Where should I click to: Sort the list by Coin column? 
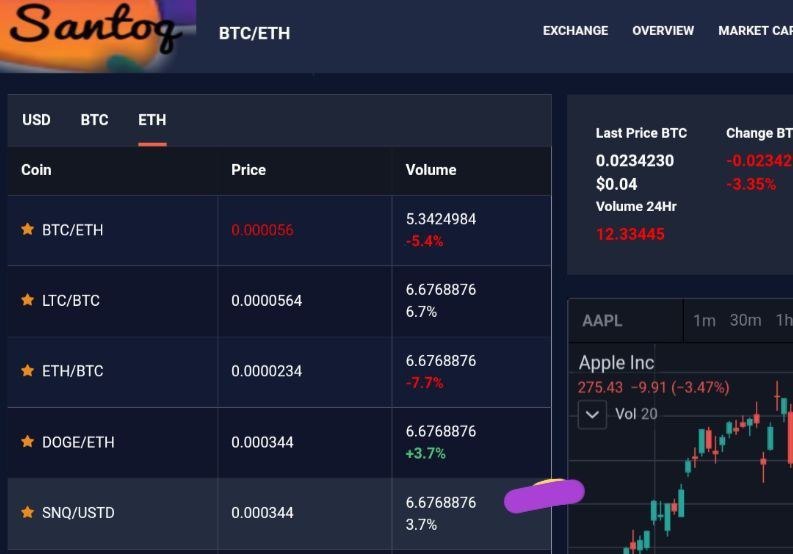[x=36, y=170]
